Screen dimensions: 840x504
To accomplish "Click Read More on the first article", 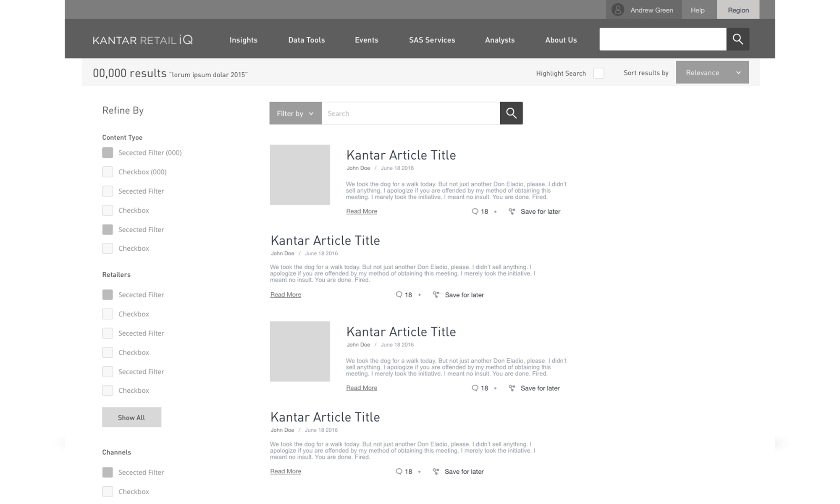I will pyautogui.click(x=362, y=211).
